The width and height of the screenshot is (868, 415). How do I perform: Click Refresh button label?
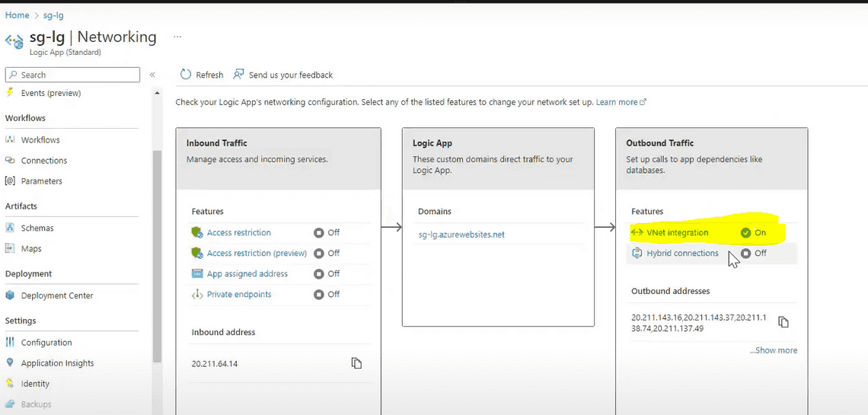209,75
